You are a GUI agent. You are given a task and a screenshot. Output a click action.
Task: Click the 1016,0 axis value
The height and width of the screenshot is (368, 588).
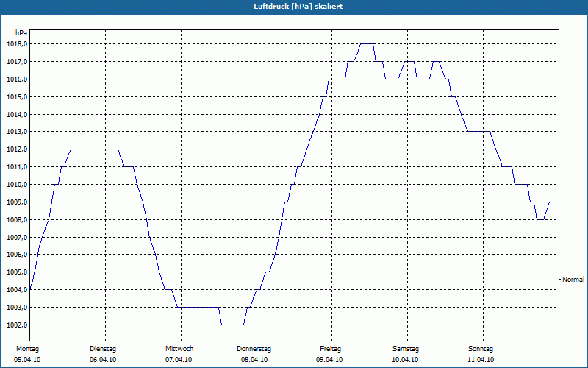(x=16, y=79)
